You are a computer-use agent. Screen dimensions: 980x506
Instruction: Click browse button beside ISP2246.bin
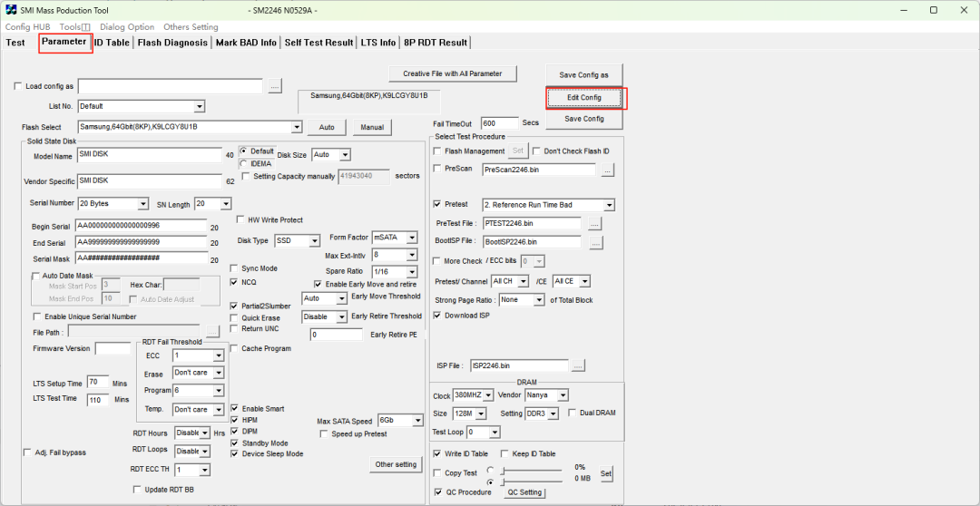point(578,366)
